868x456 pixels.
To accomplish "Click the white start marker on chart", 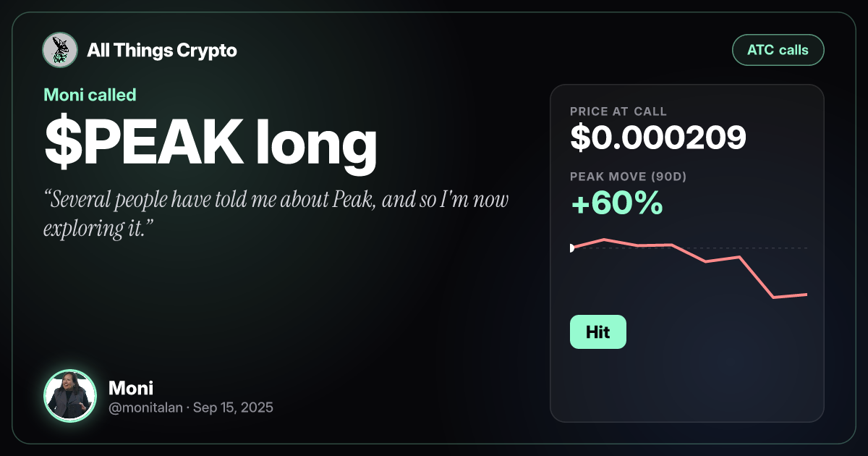I will 571,248.
